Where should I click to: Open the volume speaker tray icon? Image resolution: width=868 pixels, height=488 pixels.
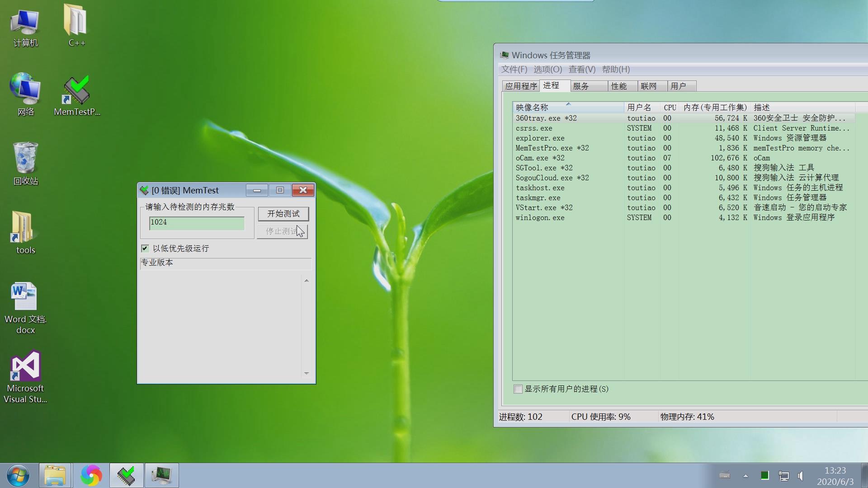coord(801,476)
